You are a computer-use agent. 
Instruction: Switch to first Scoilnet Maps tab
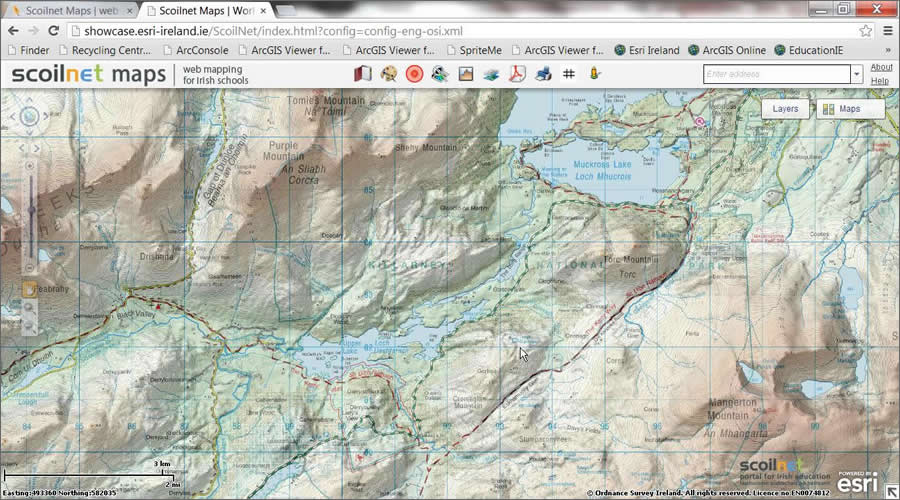tap(72, 11)
